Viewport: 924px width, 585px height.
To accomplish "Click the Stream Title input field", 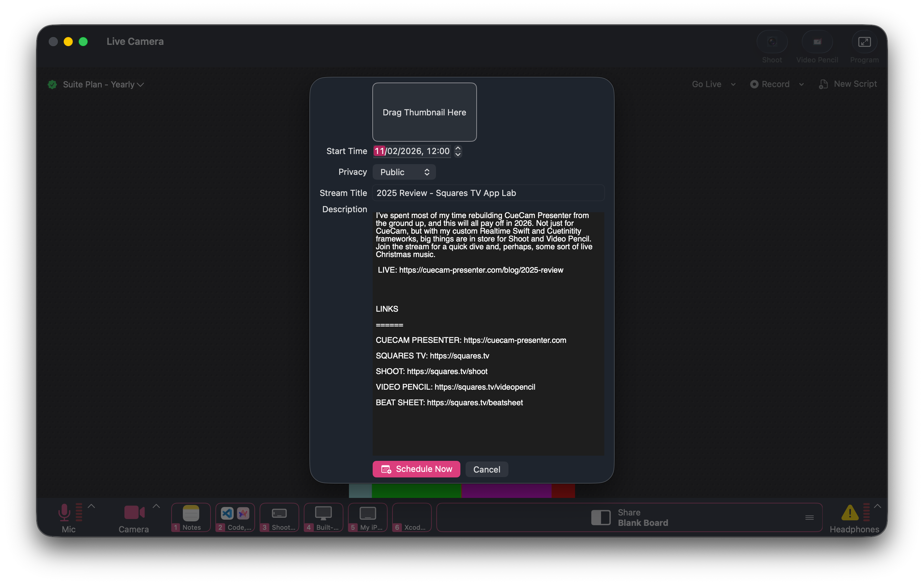I will pos(488,193).
